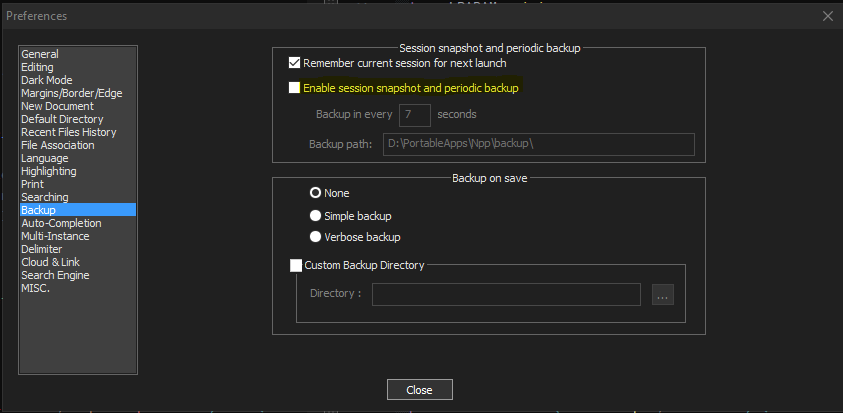Enable session snapshot and periodic backup
This screenshot has width=843, height=413.
(x=294, y=88)
